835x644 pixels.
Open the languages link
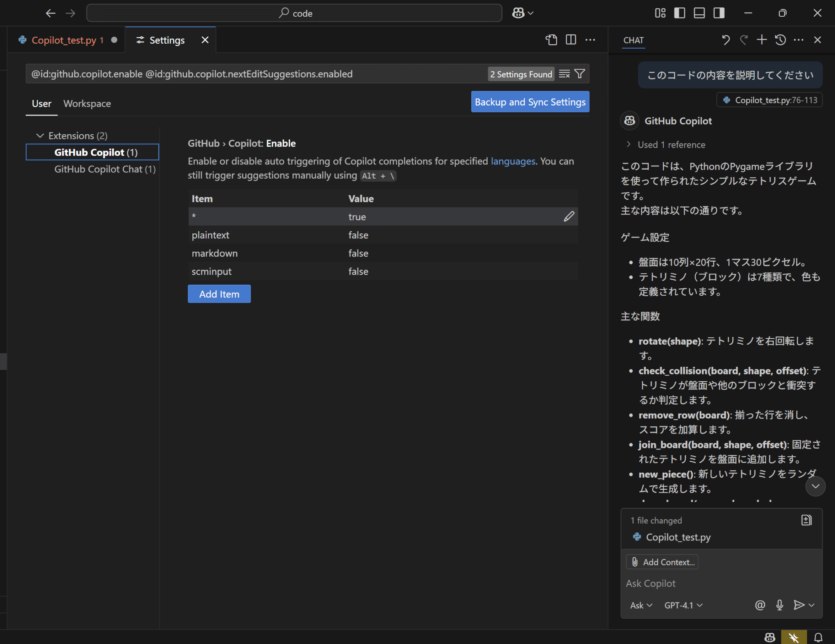tap(513, 161)
